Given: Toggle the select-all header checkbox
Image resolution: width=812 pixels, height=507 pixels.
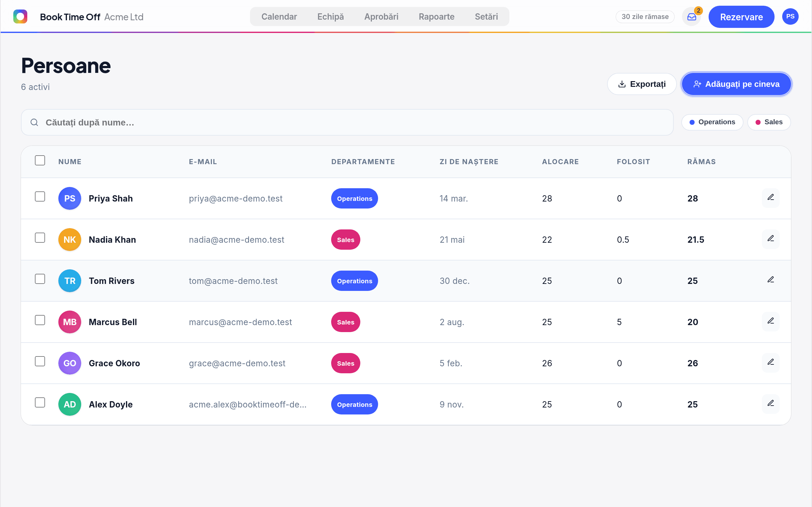Looking at the screenshot, I should (40, 161).
